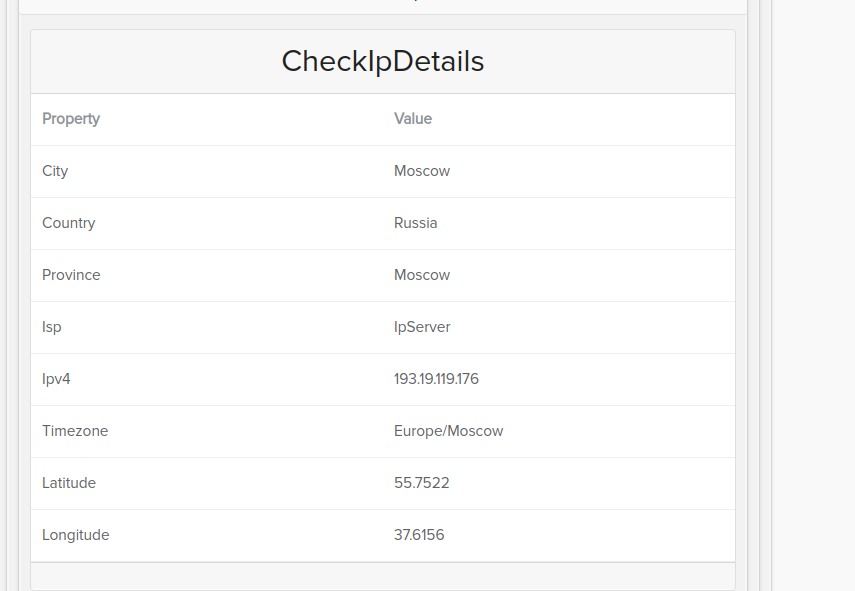Click the Province row label
Screen dimensions: 855x591
(71, 275)
